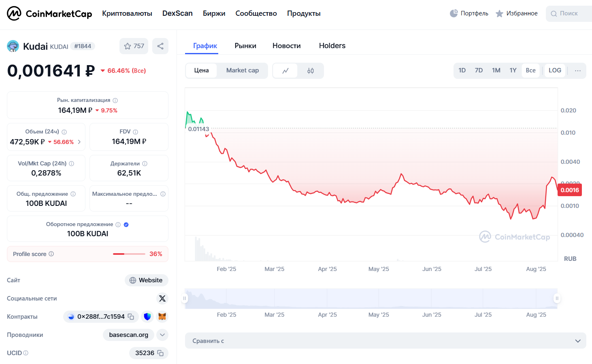Viewport: 592px width, 364px height.
Task: Switch to the Рынки tab
Action: pyautogui.click(x=245, y=46)
